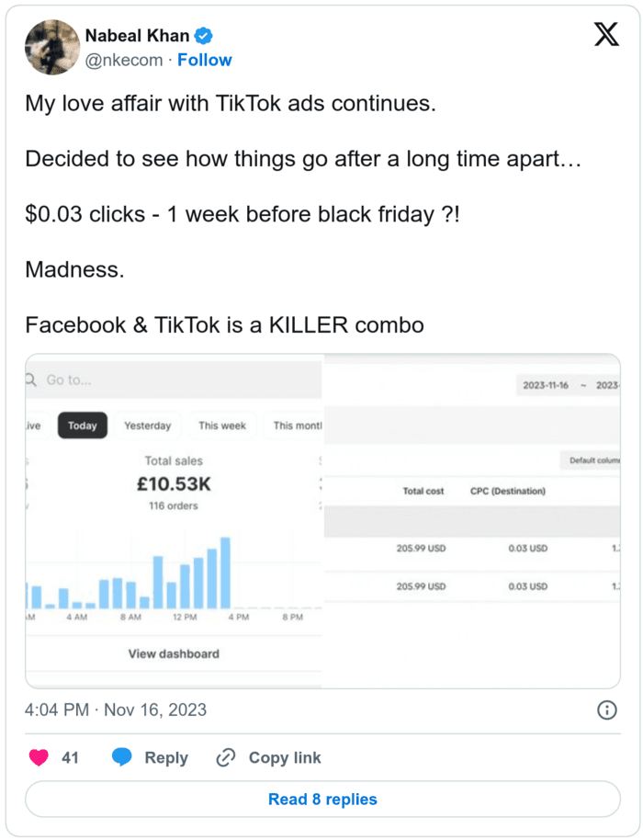Click Nabeal Khan's profile avatar
Viewport: 643px width, 840px height.
tap(52, 47)
